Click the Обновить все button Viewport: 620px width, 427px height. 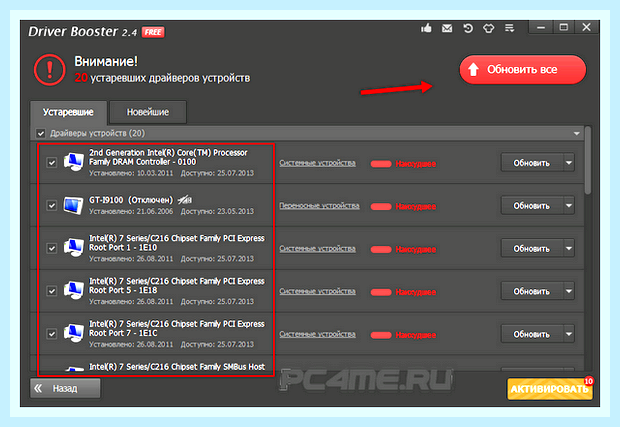[x=522, y=70]
